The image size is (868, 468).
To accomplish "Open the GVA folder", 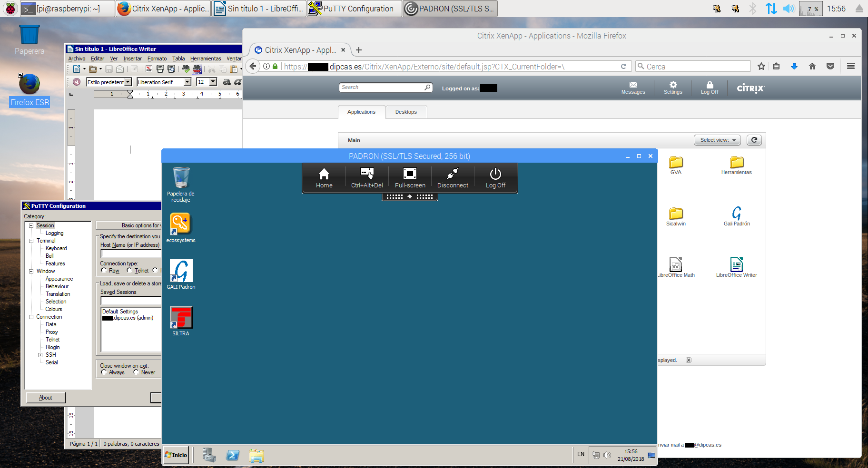I will coord(676,166).
